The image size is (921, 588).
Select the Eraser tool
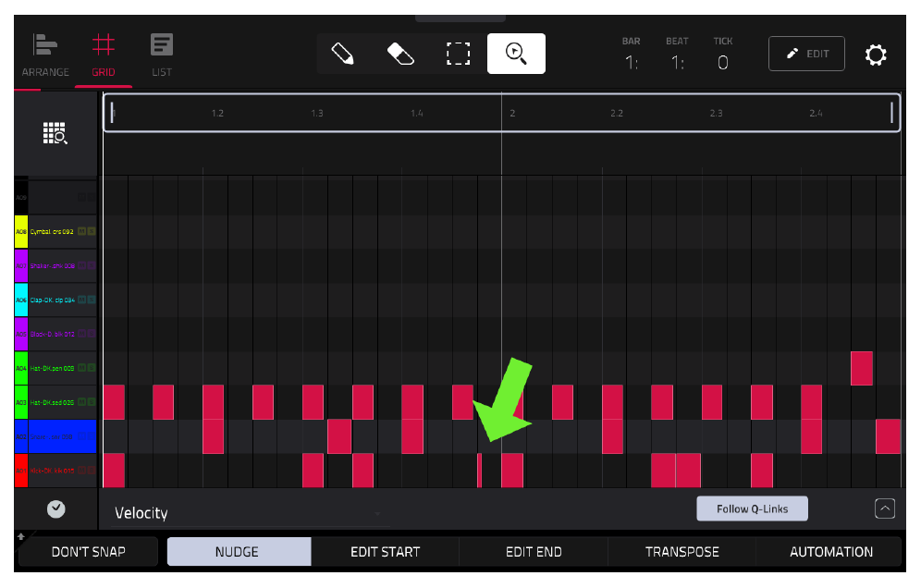[400, 54]
